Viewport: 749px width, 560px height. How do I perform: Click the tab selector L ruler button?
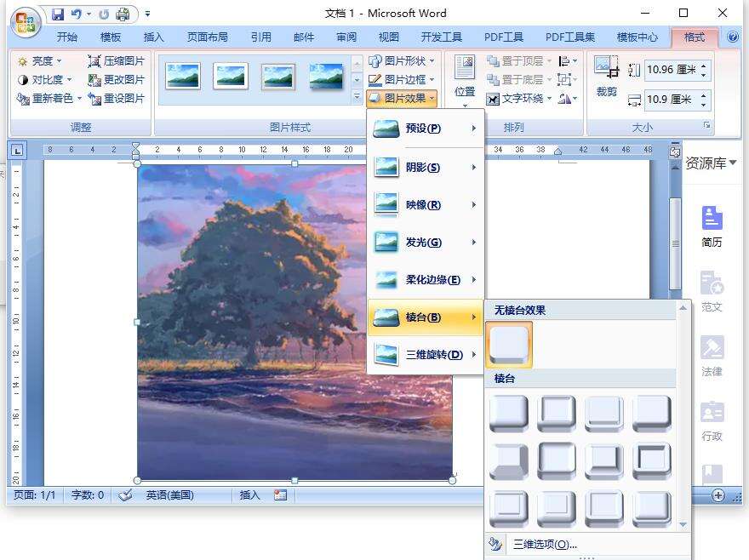(17, 151)
